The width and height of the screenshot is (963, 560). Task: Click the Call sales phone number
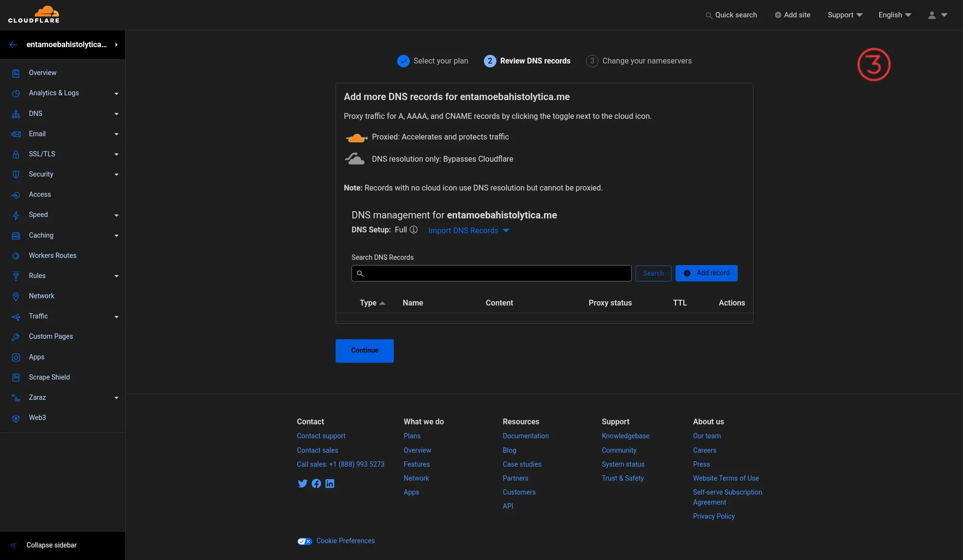(x=340, y=464)
